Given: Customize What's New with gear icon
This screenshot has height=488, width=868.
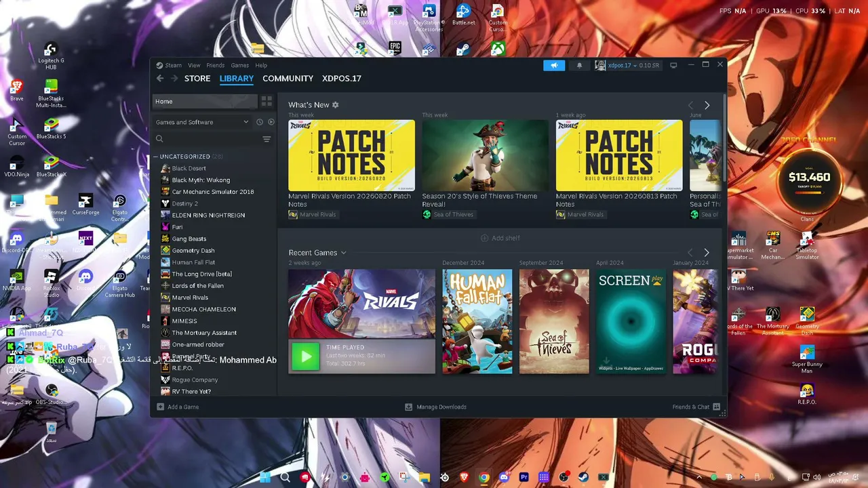Looking at the screenshot, I should (x=335, y=105).
